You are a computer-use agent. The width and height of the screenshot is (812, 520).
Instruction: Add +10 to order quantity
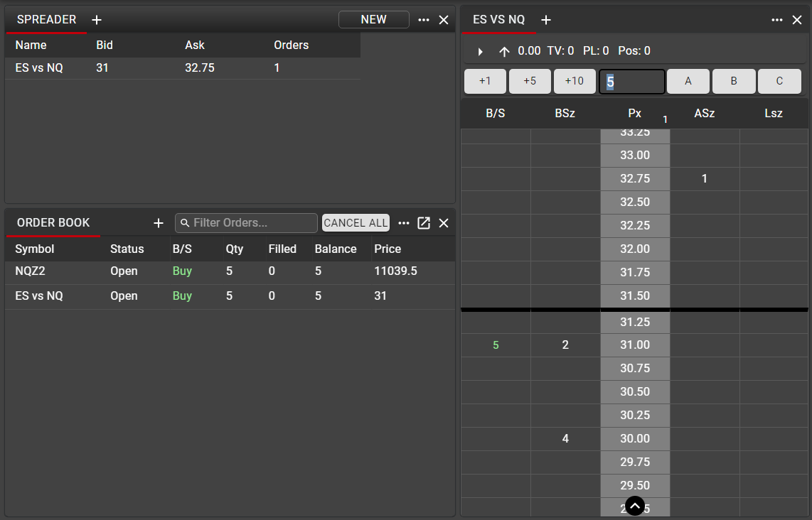click(x=574, y=81)
